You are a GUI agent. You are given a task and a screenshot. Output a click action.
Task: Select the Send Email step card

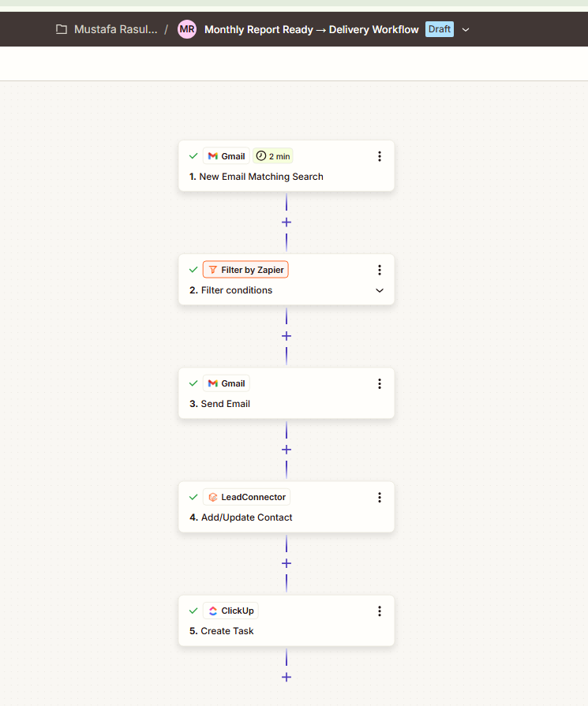(x=287, y=393)
